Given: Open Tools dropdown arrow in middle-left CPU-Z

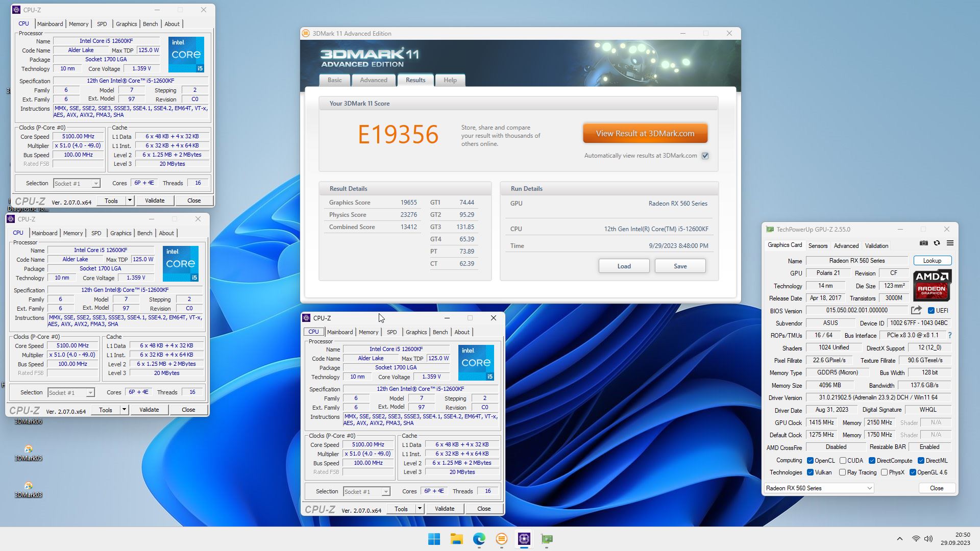Looking at the screenshot, I should pos(124,410).
